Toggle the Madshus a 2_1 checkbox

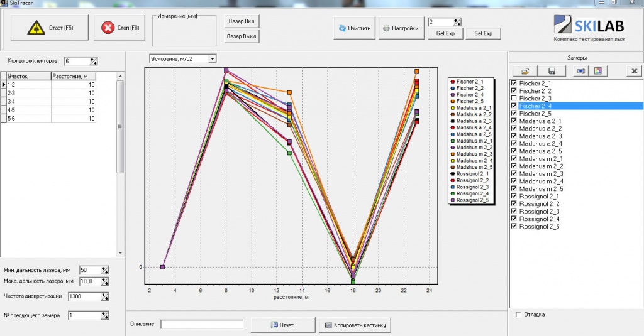514,121
